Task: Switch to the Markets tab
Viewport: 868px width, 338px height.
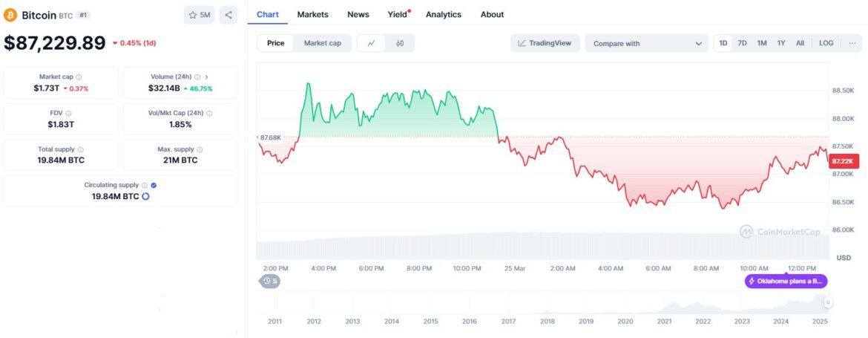Action: click(x=313, y=14)
